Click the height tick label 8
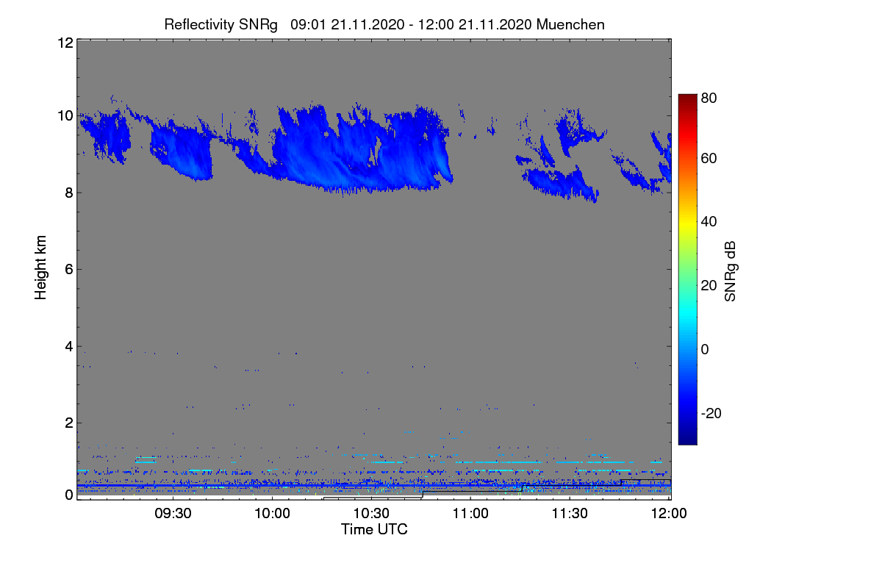The image size is (882, 588). tap(68, 193)
